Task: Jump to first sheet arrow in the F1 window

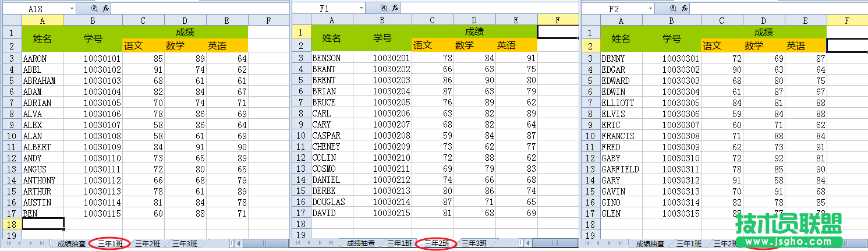Action: pyautogui.click(x=299, y=243)
